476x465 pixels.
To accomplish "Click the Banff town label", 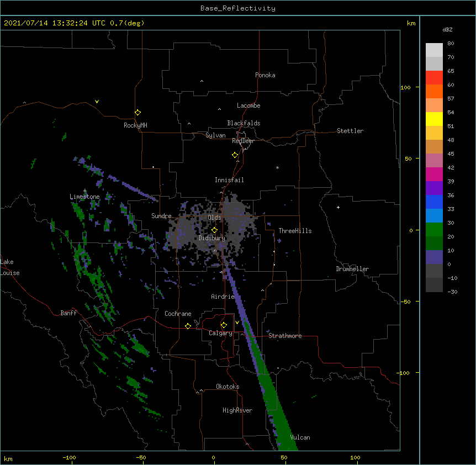I will pos(68,313).
